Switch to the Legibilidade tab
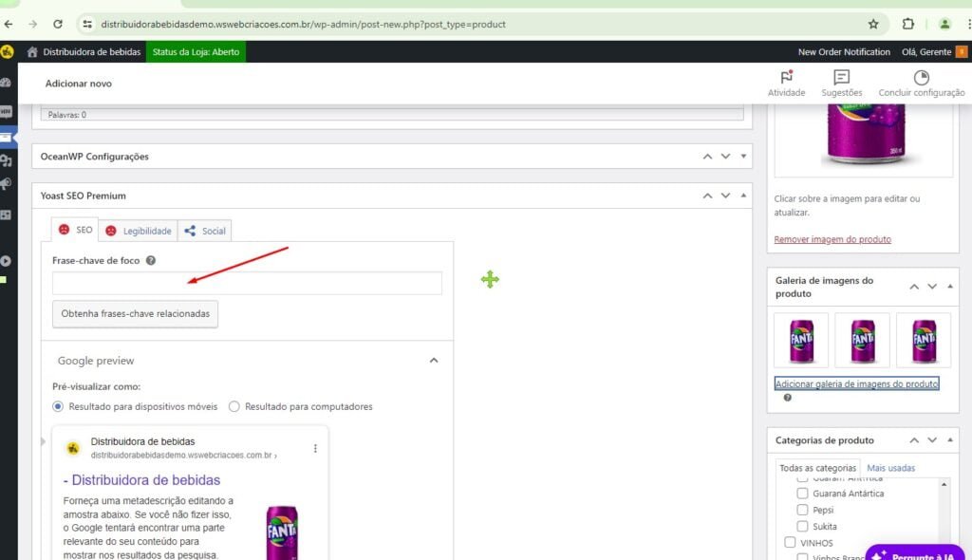 [x=138, y=231]
